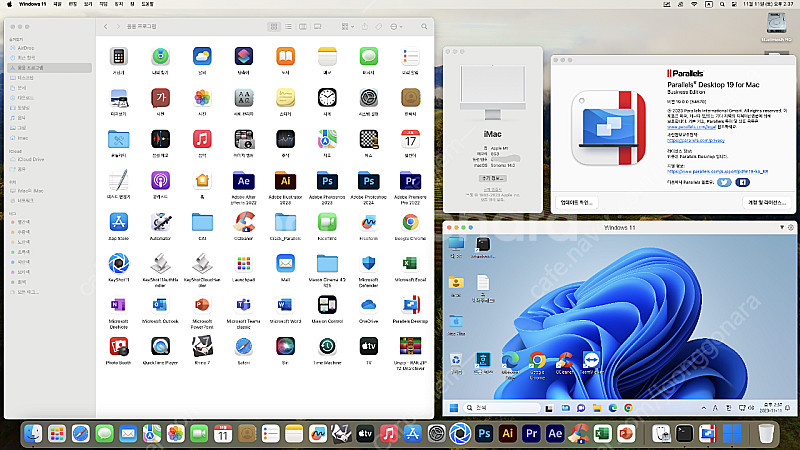Open Microsoft Edge shortcut on Windows desktop

[510, 361]
